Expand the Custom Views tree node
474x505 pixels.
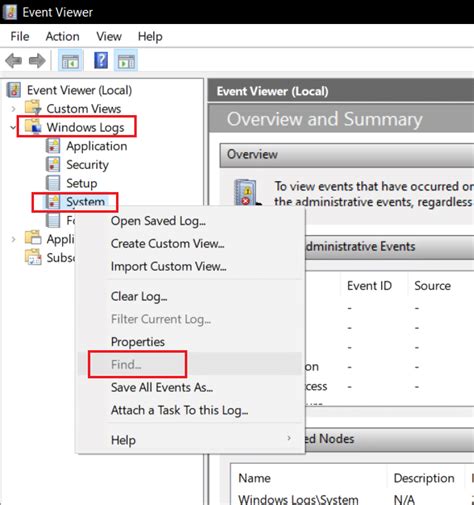coord(13,109)
